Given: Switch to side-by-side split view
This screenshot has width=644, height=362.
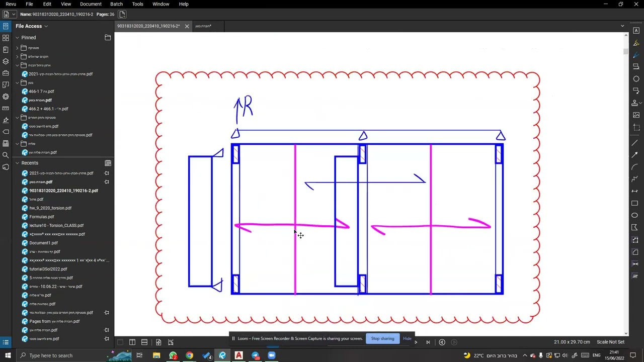Looking at the screenshot, I should click(132, 342).
